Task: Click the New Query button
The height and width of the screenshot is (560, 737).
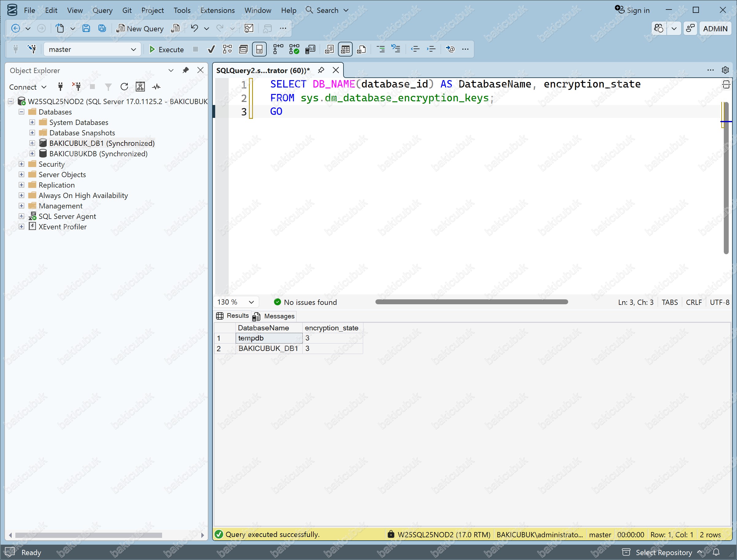Action: point(140,29)
